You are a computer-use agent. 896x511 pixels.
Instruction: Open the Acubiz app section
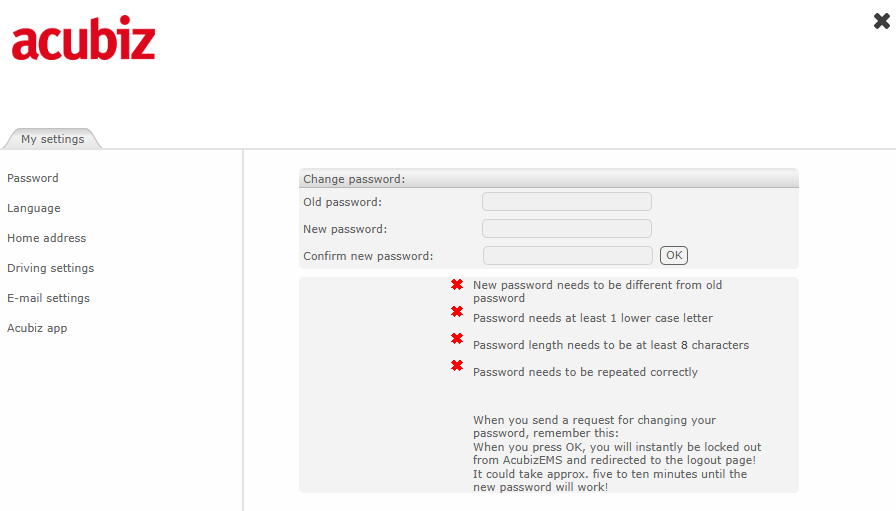tap(37, 328)
